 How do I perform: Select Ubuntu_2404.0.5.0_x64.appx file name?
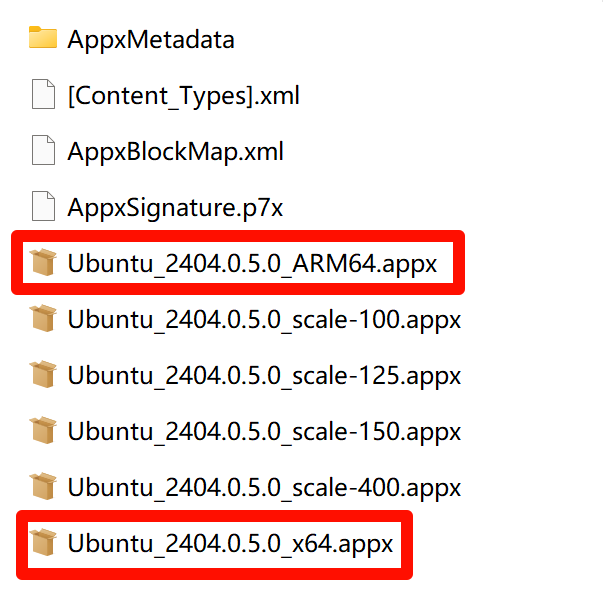tap(231, 544)
